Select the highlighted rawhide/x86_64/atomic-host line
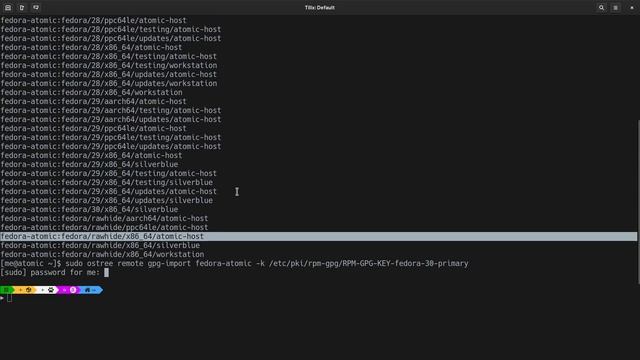Viewport: 640px width, 360px height. [318, 236]
